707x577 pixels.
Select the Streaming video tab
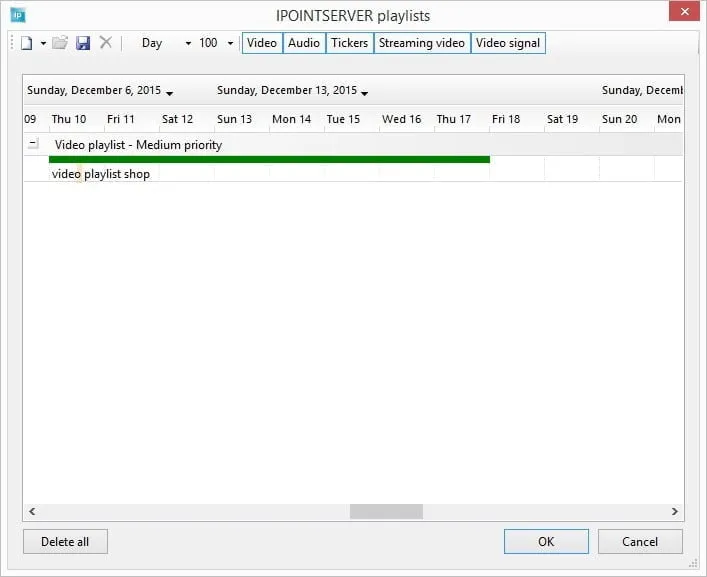(x=421, y=43)
